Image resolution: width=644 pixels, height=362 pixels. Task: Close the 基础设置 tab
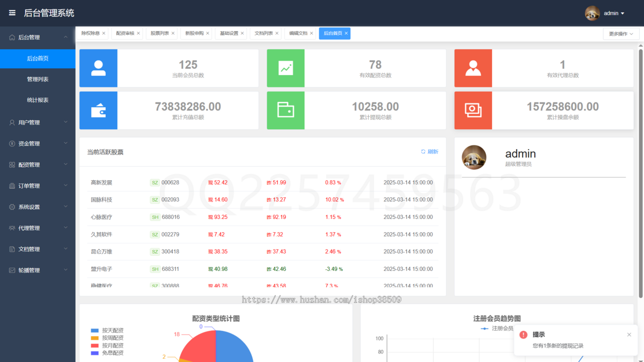click(x=242, y=33)
